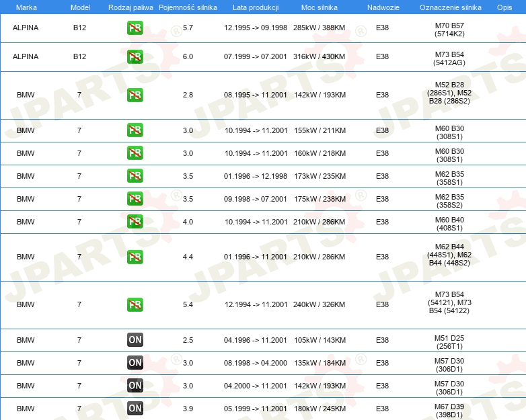Click engine code M60 B40 (408S1)
The image size is (526, 420).
click(449, 224)
